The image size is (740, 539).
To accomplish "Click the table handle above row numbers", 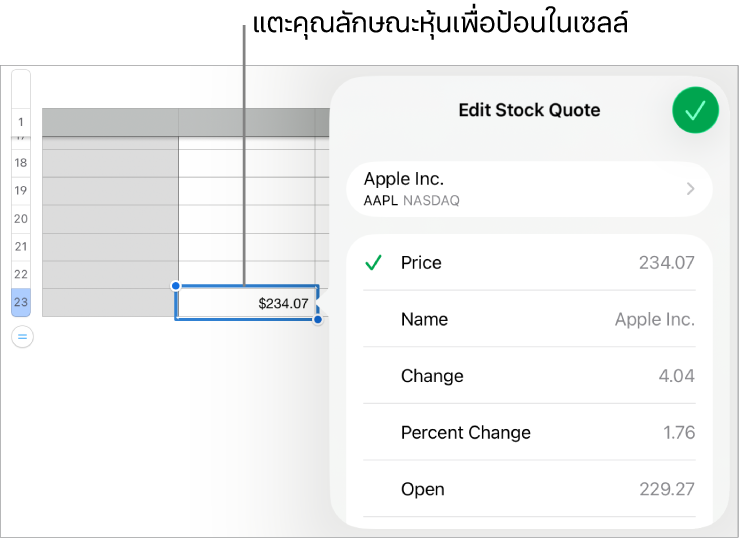I will coord(21,86).
